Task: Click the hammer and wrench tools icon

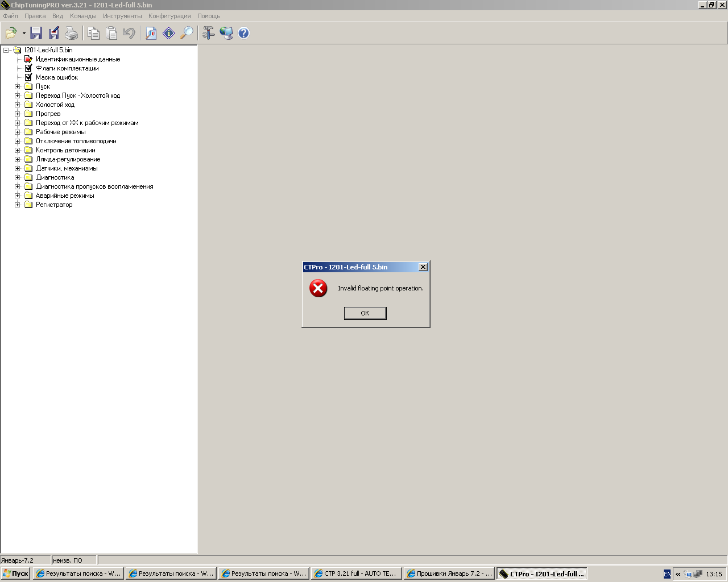Action: pyautogui.click(x=209, y=34)
